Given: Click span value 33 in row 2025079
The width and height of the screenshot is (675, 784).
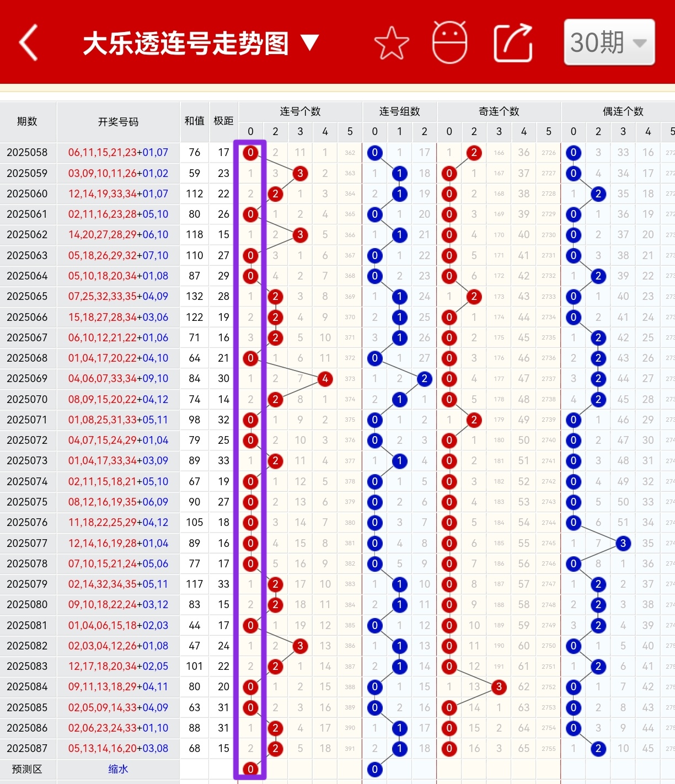Looking at the screenshot, I should (x=223, y=584).
